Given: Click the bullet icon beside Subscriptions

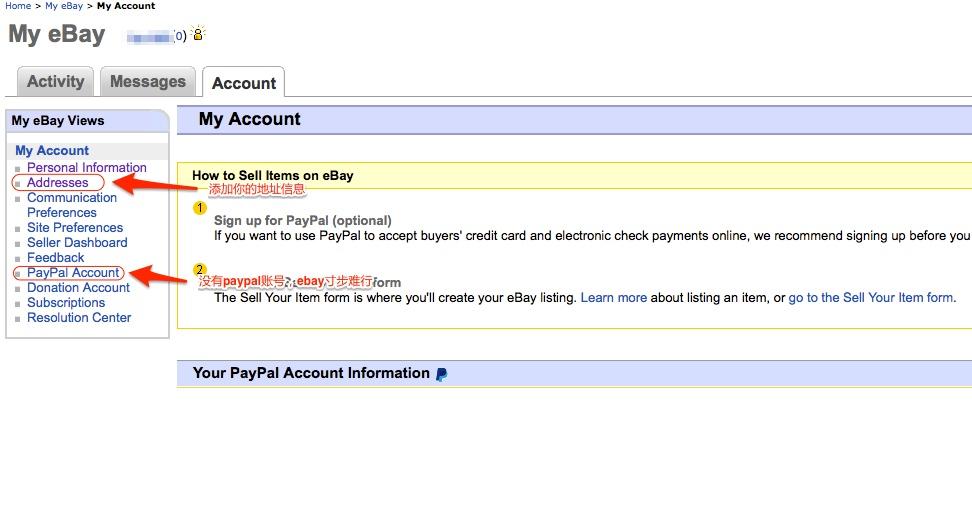Looking at the screenshot, I should [x=18, y=304].
